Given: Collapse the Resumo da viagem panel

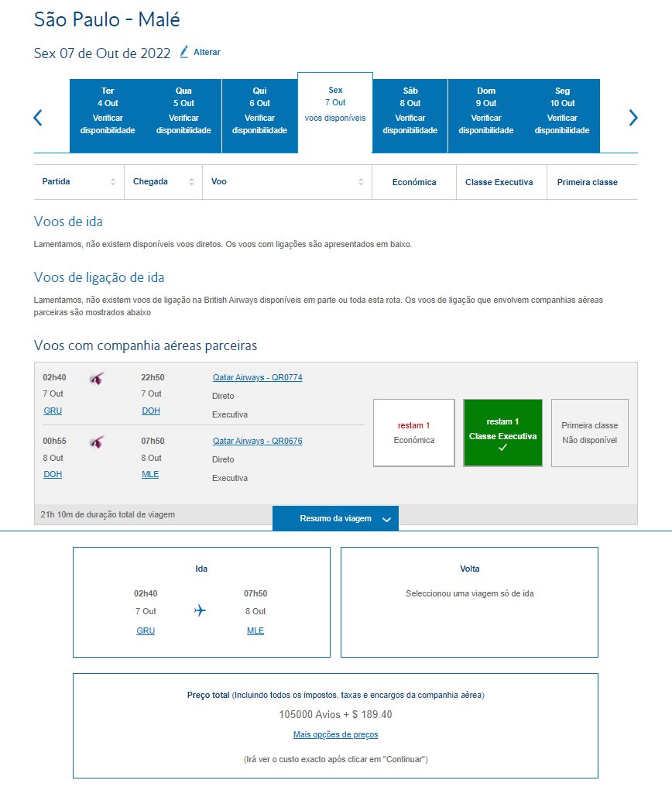Looking at the screenshot, I should (x=335, y=518).
